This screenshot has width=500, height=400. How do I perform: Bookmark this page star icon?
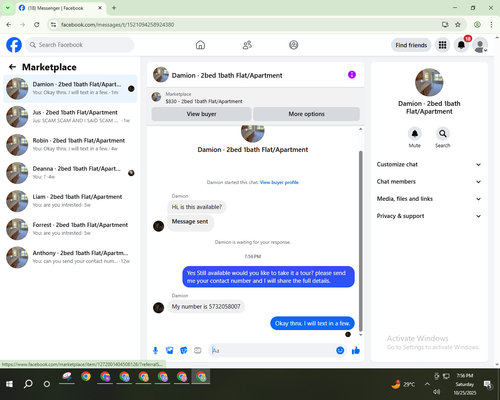(x=458, y=25)
